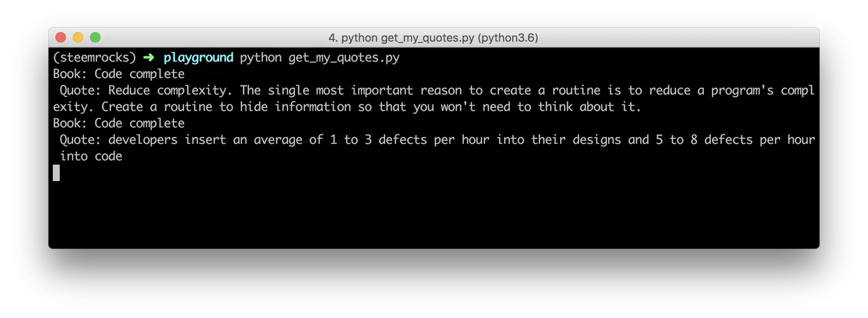The image size is (868, 318).
Task: Click the green prompt arrow
Action: point(149,58)
